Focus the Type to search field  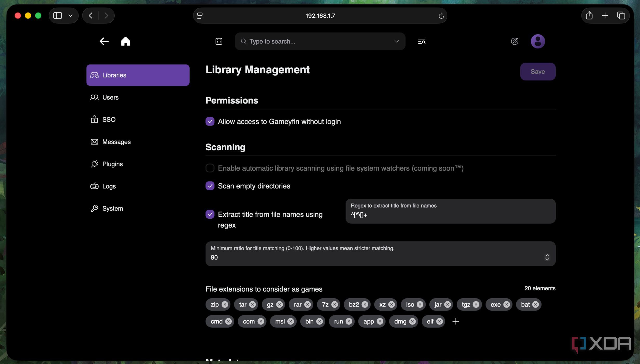pyautogui.click(x=320, y=41)
